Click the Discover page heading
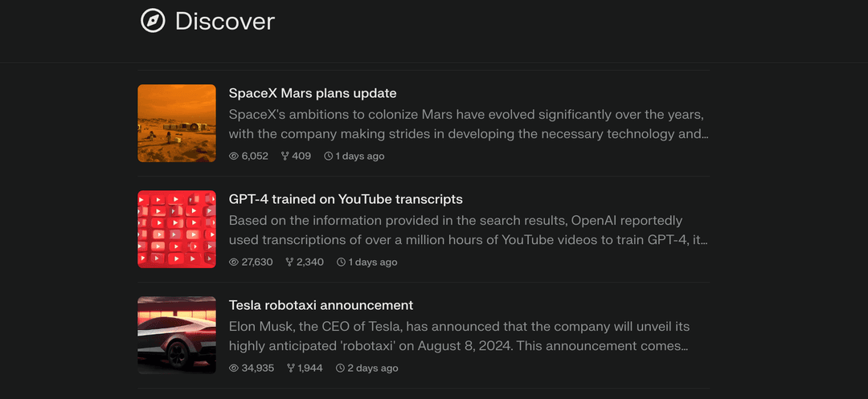The height and width of the screenshot is (399, 868). (224, 21)
